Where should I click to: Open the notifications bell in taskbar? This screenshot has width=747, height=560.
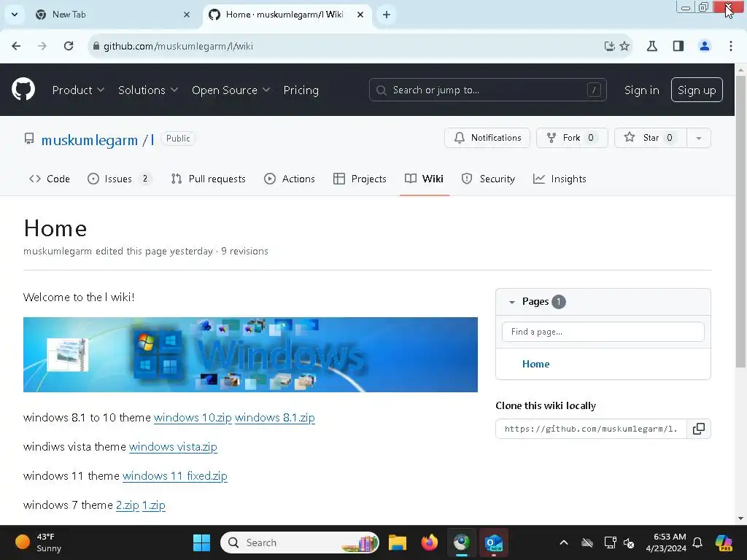[x=697, y=542]
